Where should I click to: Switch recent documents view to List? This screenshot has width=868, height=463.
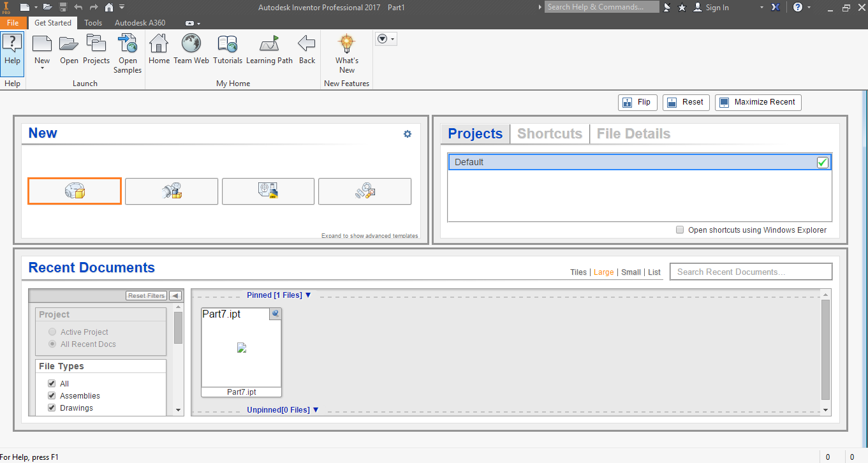(654, 272)
